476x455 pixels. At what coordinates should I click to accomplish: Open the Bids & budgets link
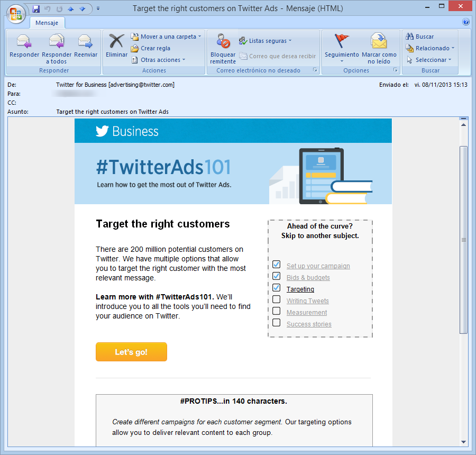308,278
